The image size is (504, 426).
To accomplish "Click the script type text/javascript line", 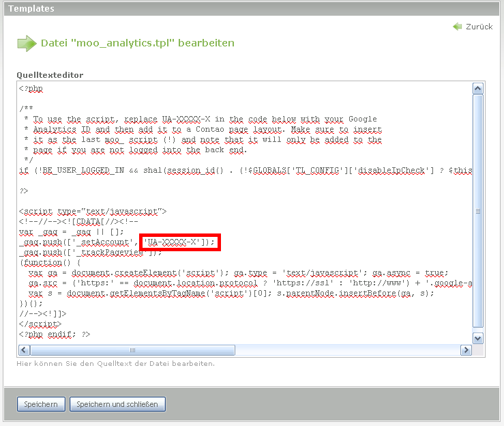I will click(x=93, y=212).
